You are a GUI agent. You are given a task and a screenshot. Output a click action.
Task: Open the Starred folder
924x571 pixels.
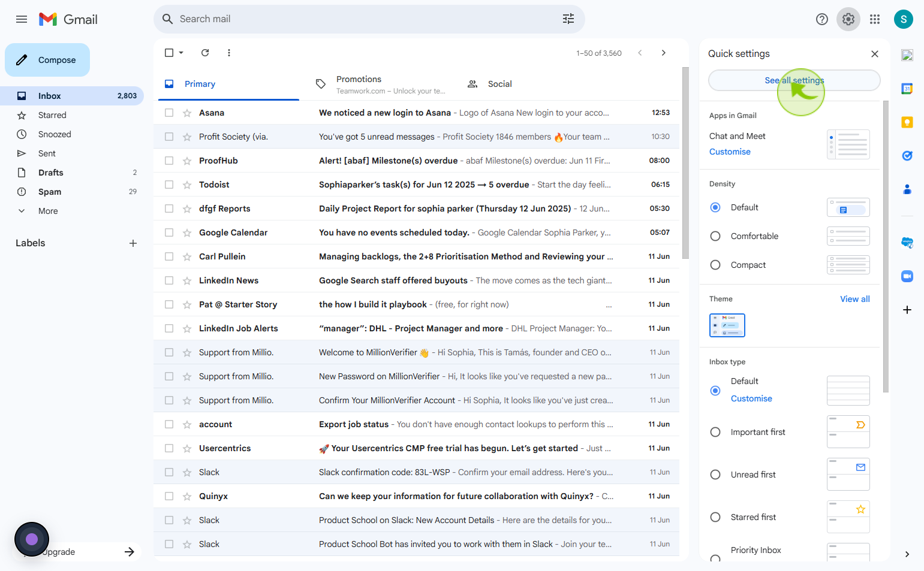[72, 115]
